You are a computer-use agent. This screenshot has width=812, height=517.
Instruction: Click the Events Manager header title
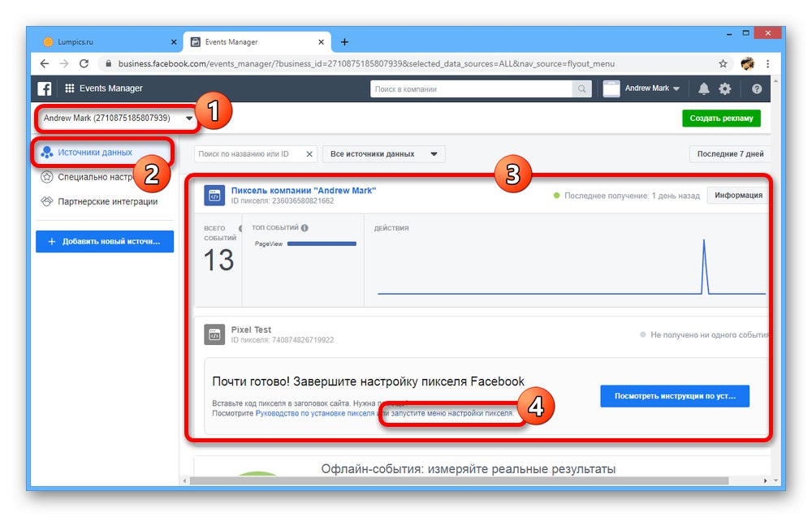point(110,88)
